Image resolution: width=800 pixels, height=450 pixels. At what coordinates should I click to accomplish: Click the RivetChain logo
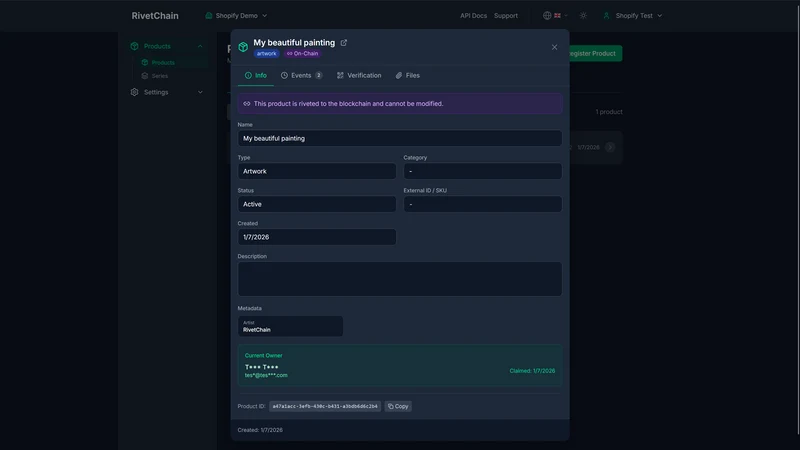[155, 16]
